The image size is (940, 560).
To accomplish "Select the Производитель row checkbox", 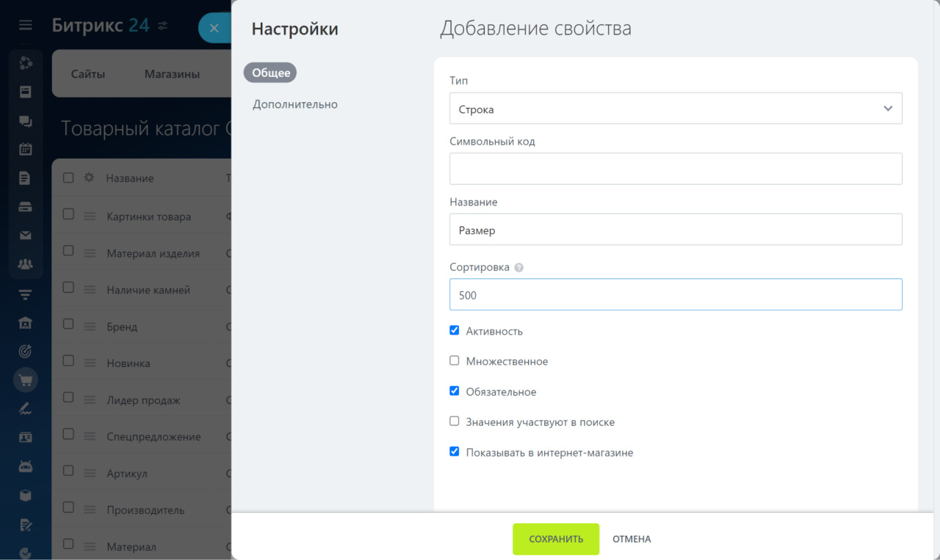I will pos(68,507).
